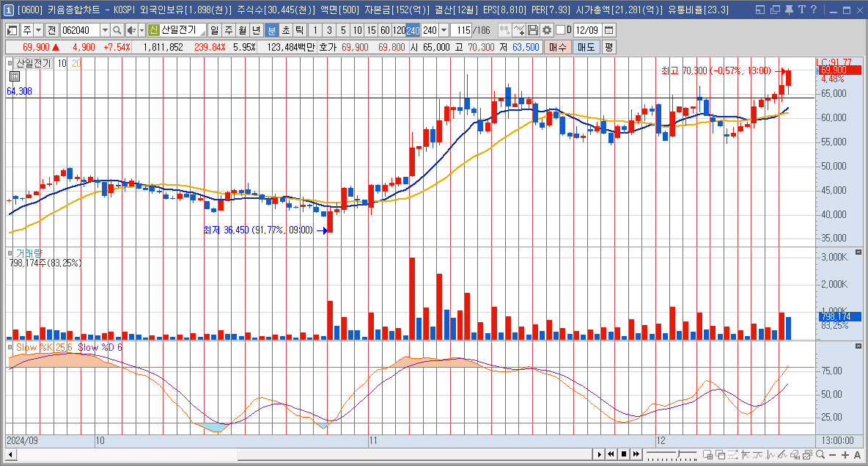The image size is (868, 466).
Task: Click the overlapping windows icon at bottom
Action: [x=720, y=455]
